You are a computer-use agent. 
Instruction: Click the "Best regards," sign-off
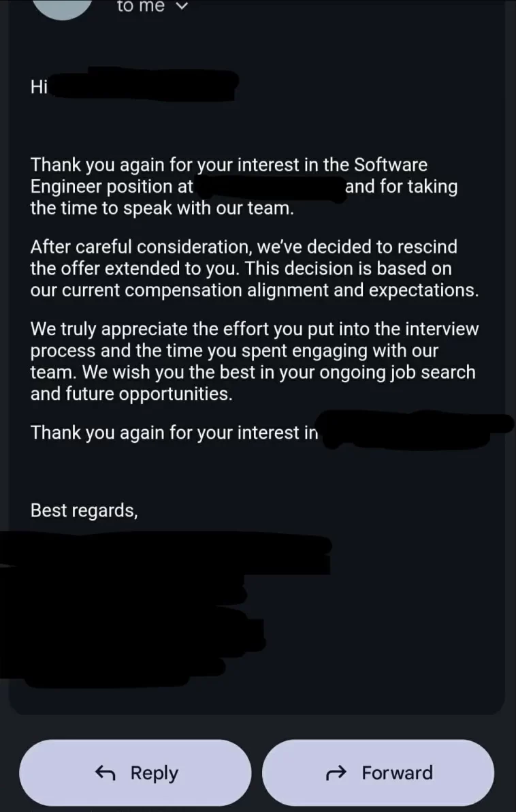[x=84, y=510]
